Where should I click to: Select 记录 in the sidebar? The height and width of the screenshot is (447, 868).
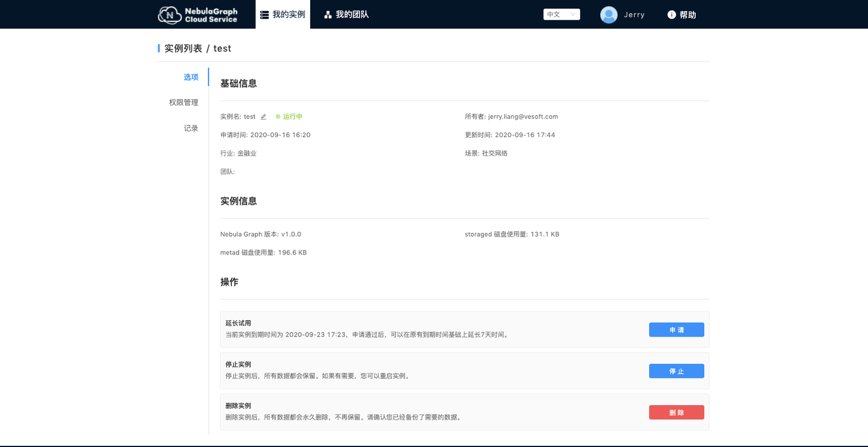tap(191, 128)
